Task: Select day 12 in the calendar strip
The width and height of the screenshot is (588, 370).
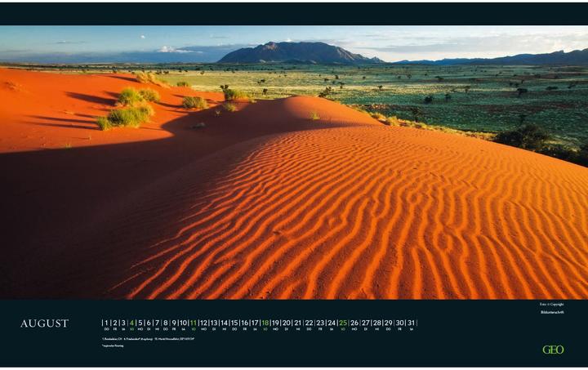Action: (203, 323)
